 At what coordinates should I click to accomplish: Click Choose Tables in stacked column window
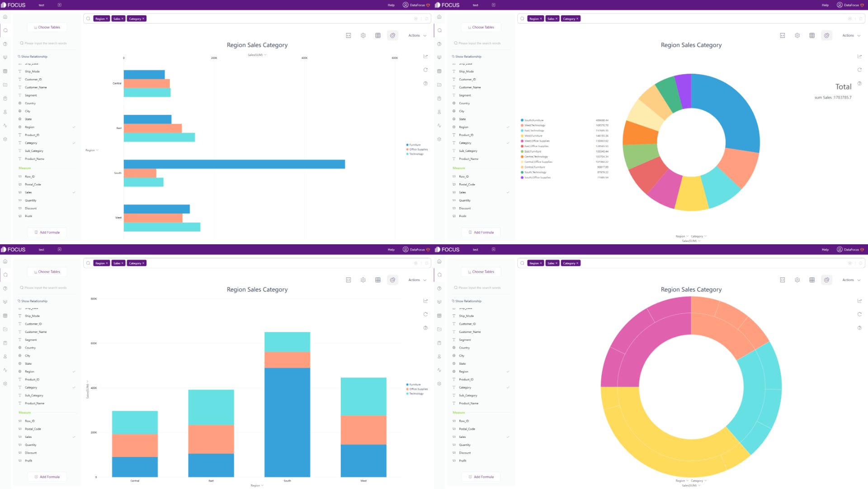tap(47, 272)
